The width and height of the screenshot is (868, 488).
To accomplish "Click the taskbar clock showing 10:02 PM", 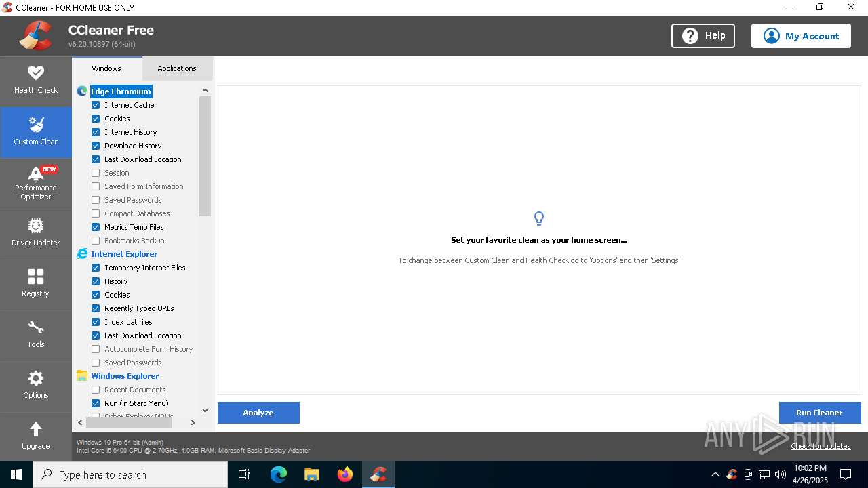I will coord(810,474).
